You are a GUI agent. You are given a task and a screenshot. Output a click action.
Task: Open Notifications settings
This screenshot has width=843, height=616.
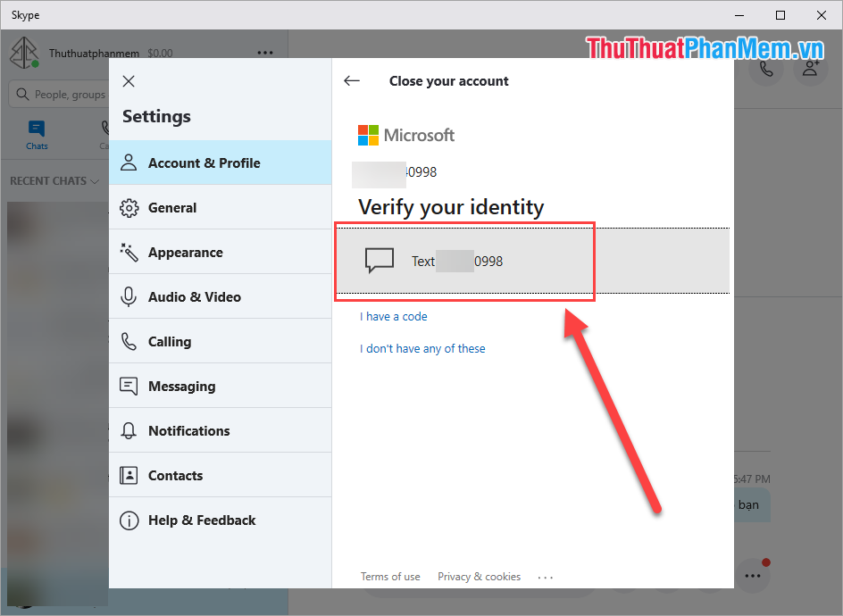tap(128, 430)
